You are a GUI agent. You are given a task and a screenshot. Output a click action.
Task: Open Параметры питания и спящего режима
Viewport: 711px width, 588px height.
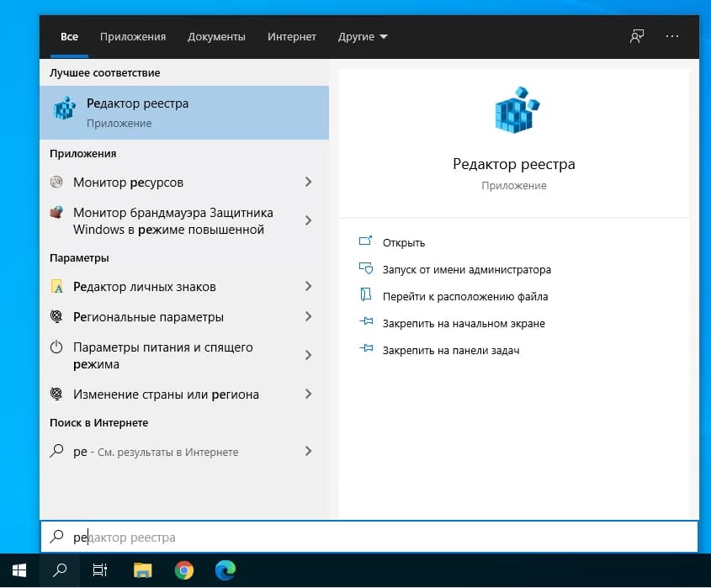point(184,356)
